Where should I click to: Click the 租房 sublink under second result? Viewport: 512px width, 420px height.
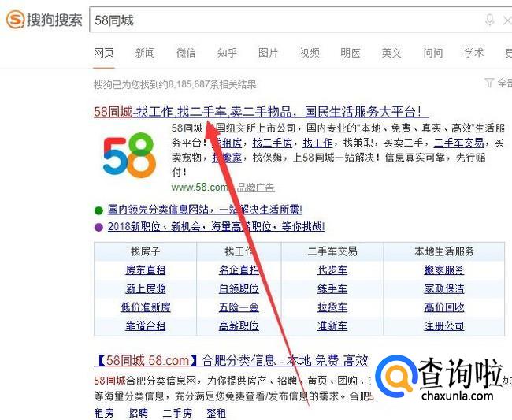coord(104,413)
